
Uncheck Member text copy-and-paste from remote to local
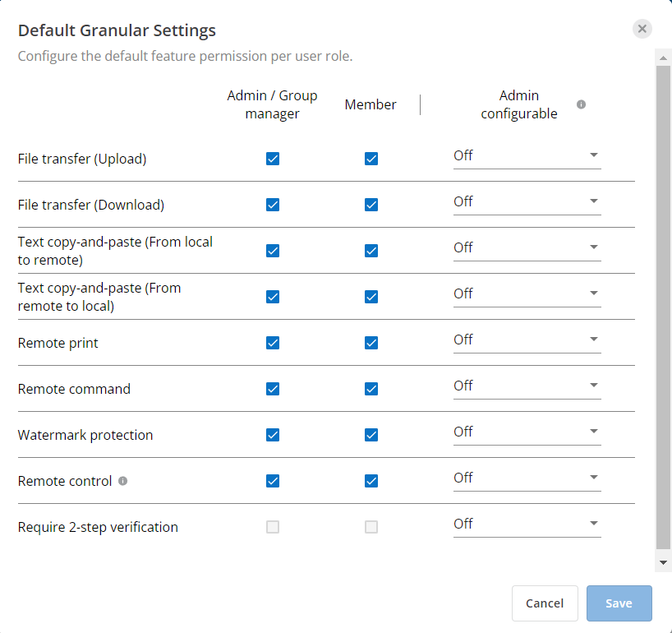point(371,297)
